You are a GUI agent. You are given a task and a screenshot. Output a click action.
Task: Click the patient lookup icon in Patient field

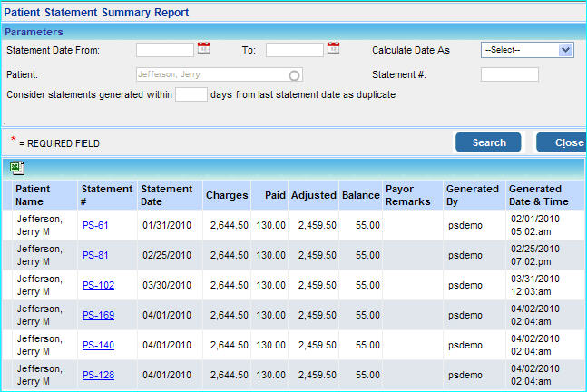294,75
